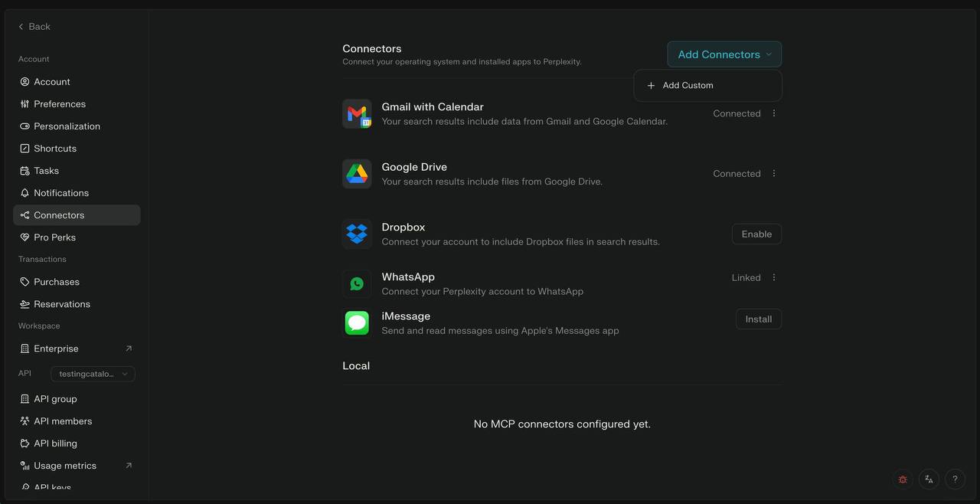
Task: Click the iMessage app icon
Action: 357,322
